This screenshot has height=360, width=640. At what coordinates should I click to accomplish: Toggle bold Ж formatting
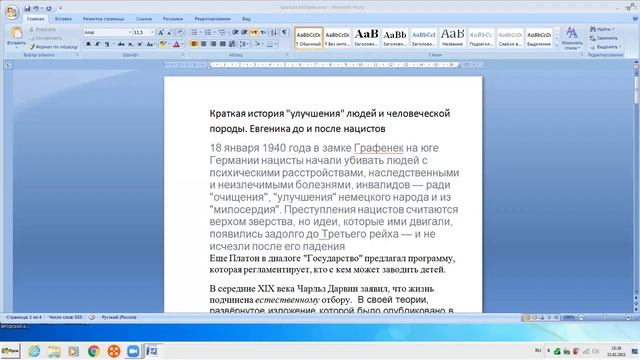point(88,44)
